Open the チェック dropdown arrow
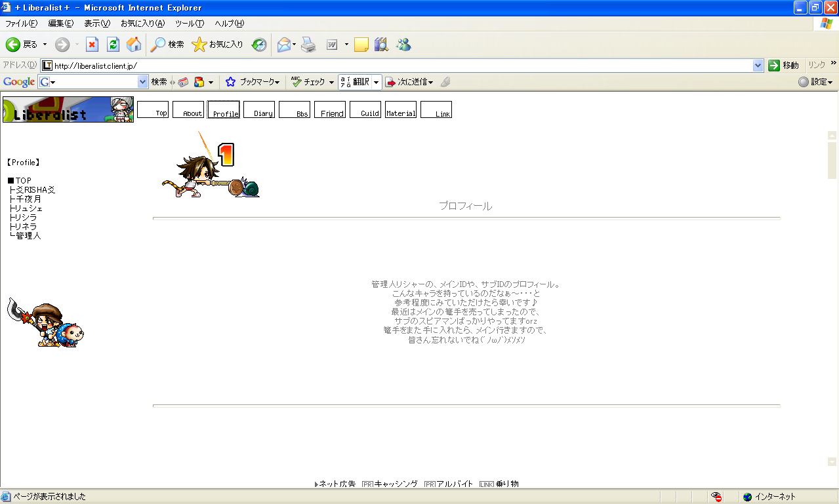This screenshot has height=504, width=839. point(331,82)
